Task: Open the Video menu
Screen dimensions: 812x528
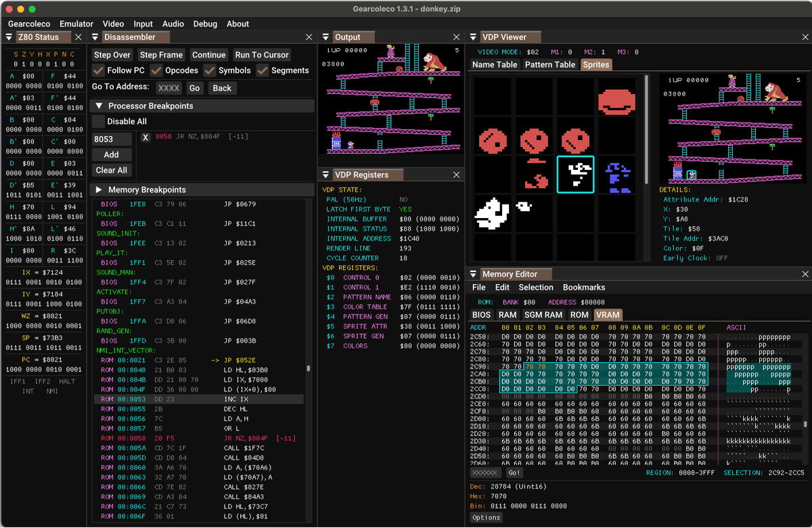Action: pyautogui.click(x=113, y=24)
